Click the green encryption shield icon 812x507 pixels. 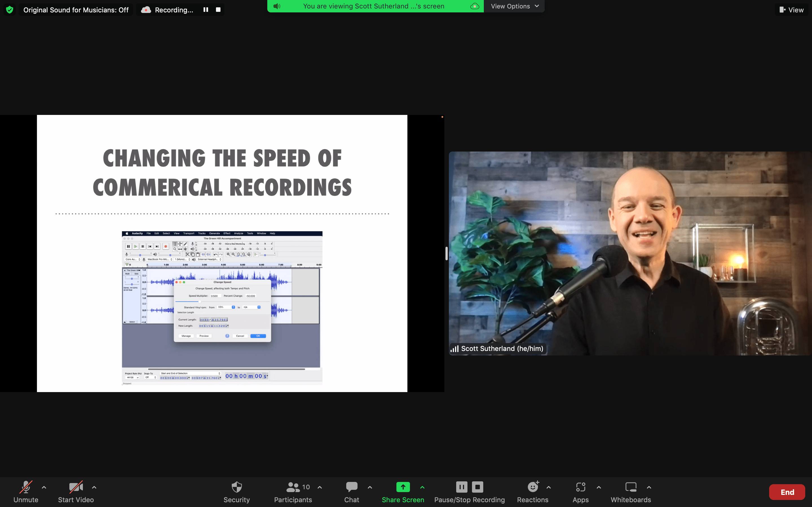pyautogui.click(x=10, y=10)
